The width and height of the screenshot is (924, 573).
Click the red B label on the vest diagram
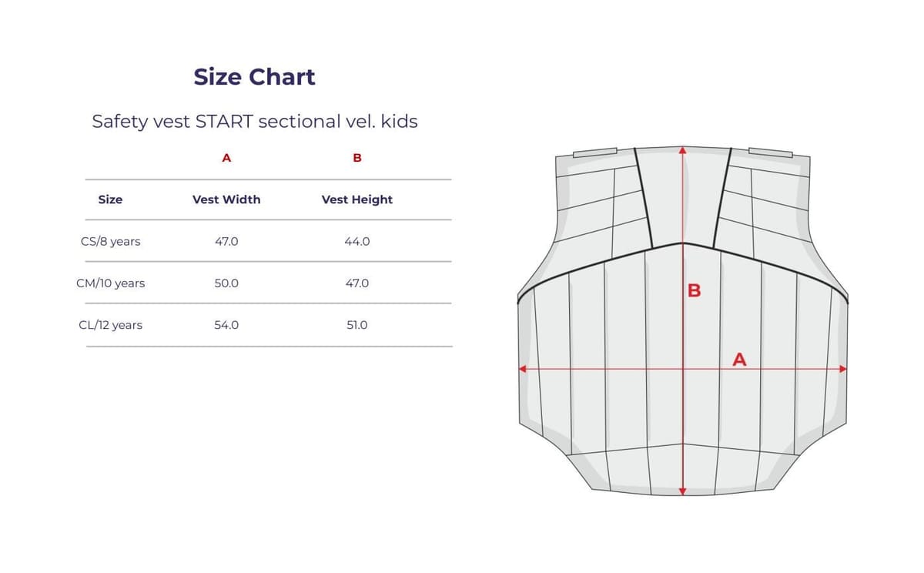pos(694,290)
